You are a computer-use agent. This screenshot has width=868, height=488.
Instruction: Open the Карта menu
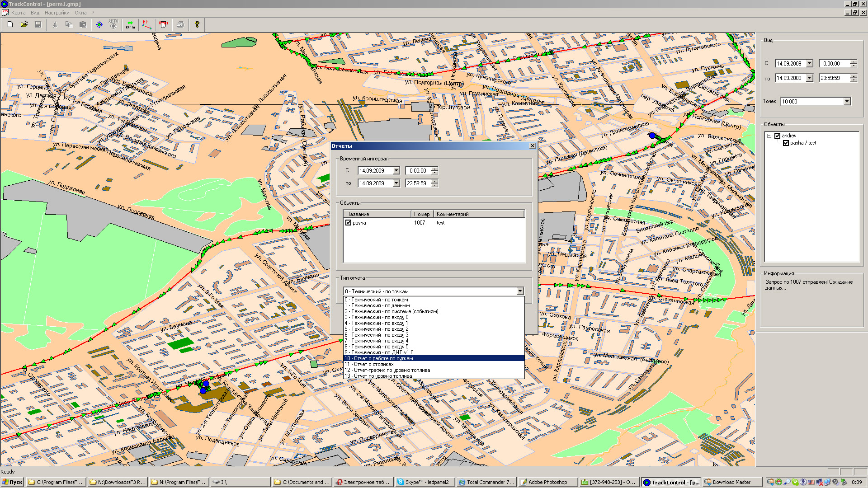(x=18, y=13)
